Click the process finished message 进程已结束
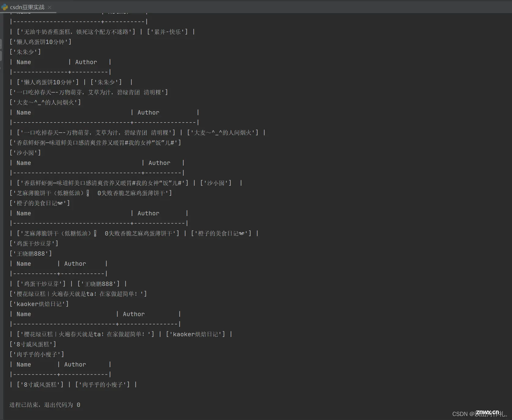Screen dimensions: 512x420 pyautogui.click(x=45, y=405)
